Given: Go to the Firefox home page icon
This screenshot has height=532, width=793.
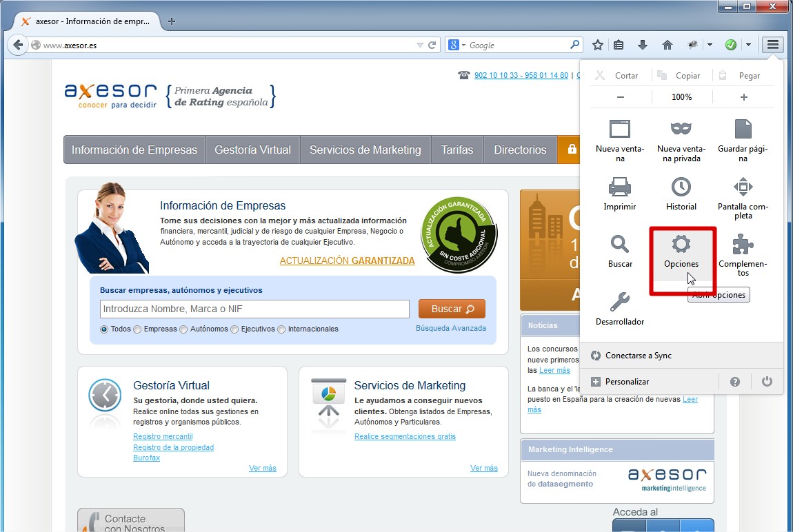Looking at the screenshot, I should pyautogui.click(x=667, y=45).
